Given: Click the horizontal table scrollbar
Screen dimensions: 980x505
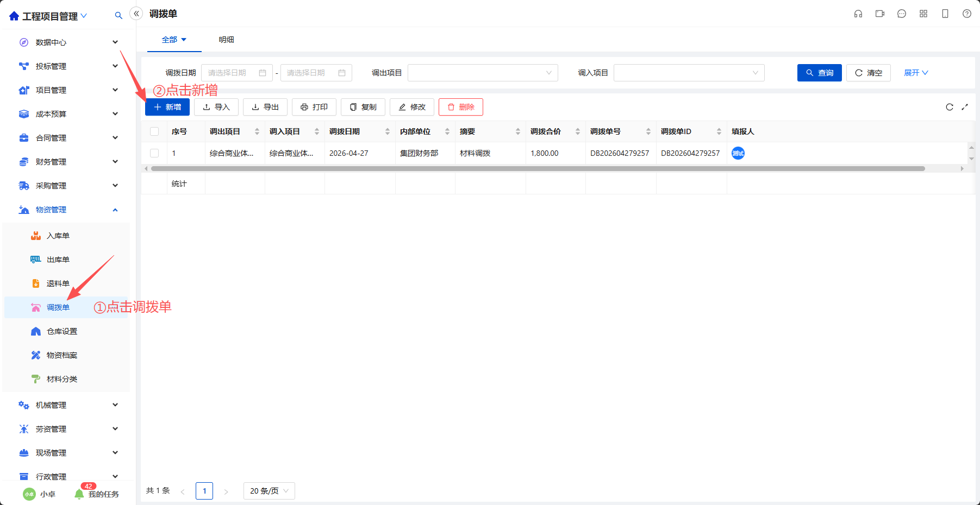Looking at the screenshot, I should click(538, 169).
